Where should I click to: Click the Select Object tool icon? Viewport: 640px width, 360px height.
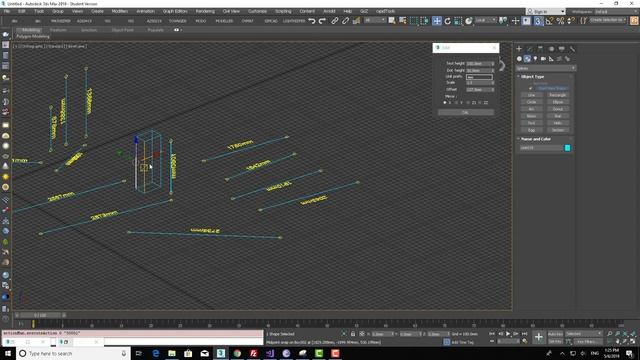392,20
